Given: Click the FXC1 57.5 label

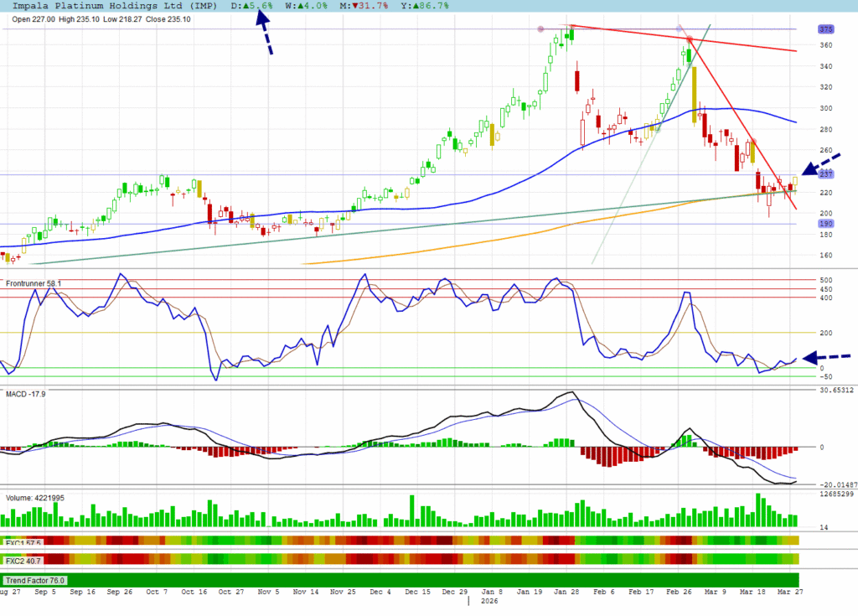Looking at the screenshot, I should click(x=23, y=542).
